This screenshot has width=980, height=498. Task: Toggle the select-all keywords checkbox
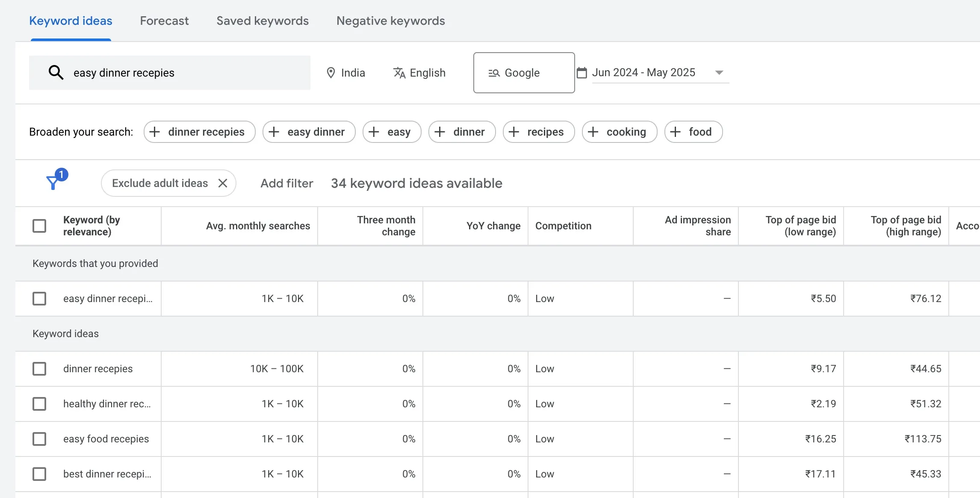coord(39,225)
